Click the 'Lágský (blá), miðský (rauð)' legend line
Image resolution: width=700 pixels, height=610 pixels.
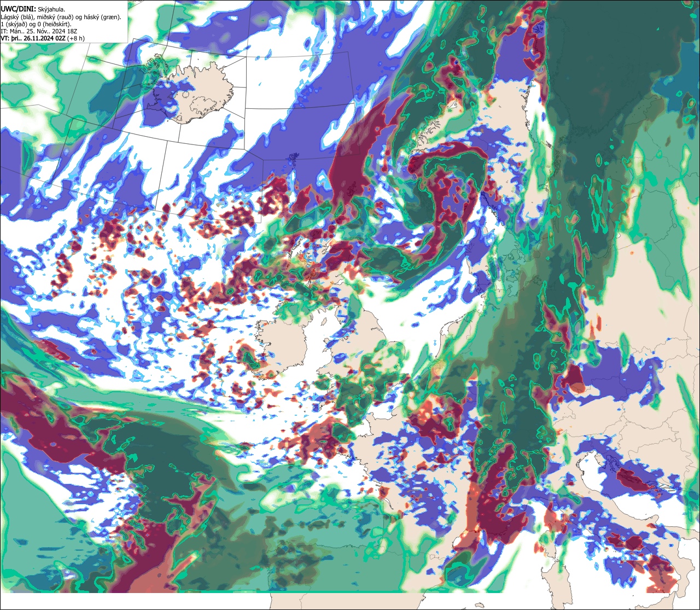tap(61, 17)
